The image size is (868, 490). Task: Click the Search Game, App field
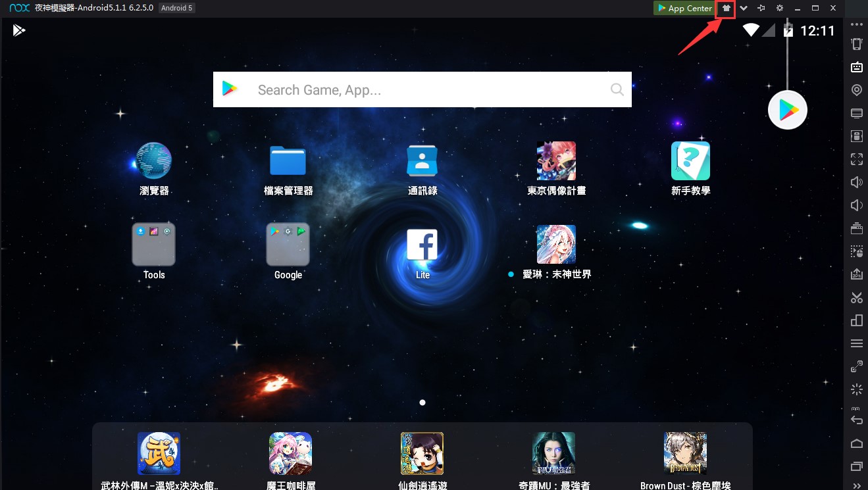(422, 89)
